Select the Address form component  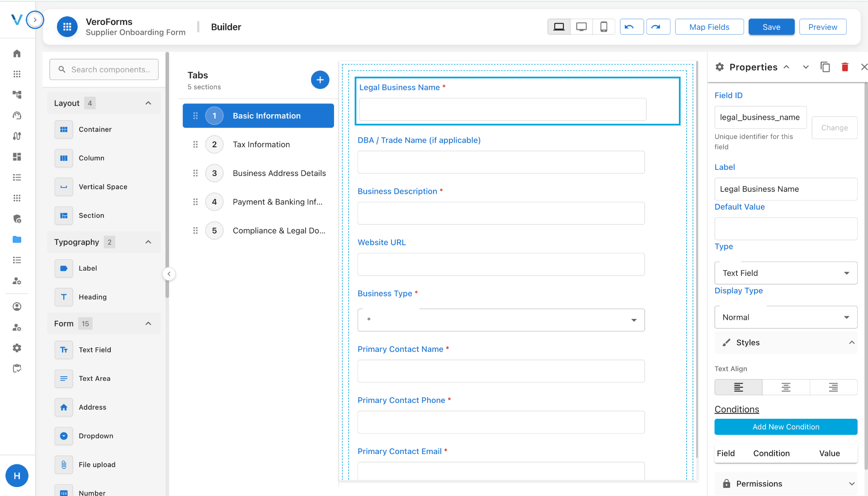coord(104,407)
